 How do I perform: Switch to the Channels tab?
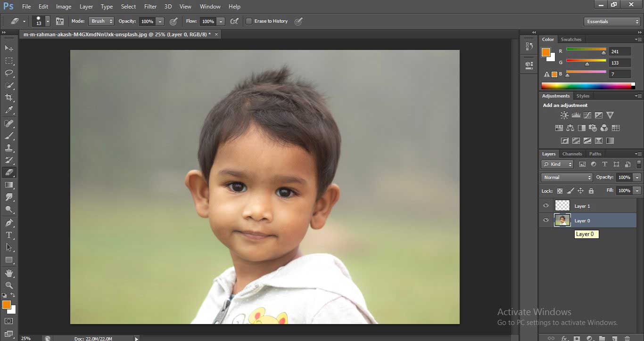572,154
